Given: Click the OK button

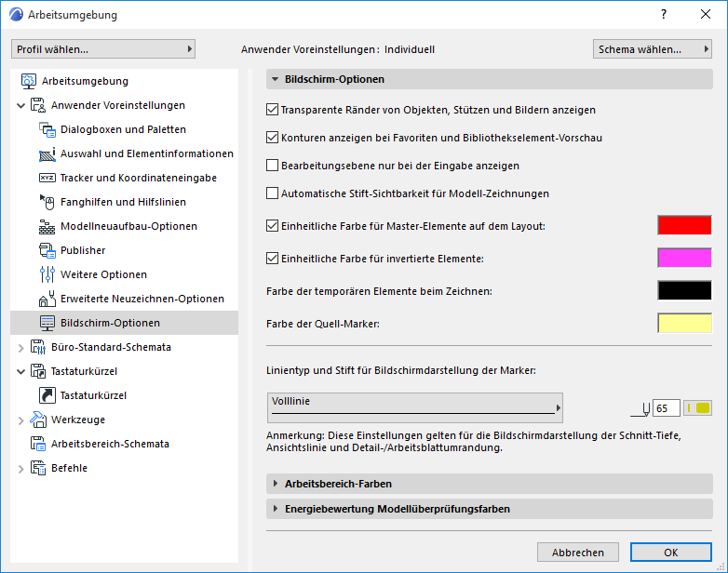Looking at the screenshot, I should tap(670, 553).
